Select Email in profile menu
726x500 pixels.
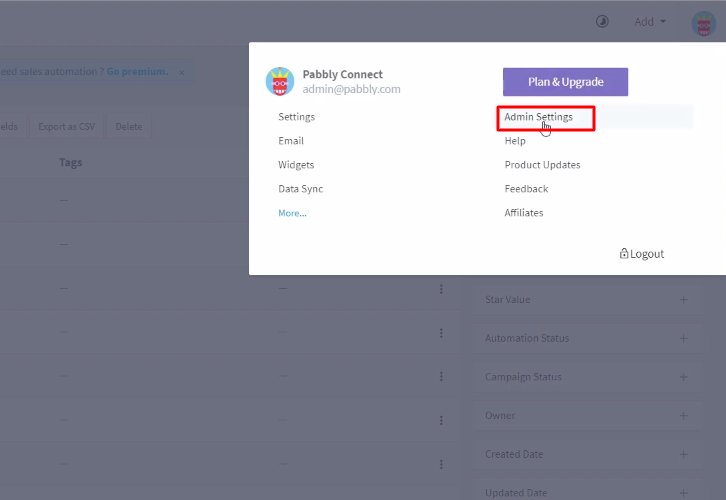(x=291, y=141)
